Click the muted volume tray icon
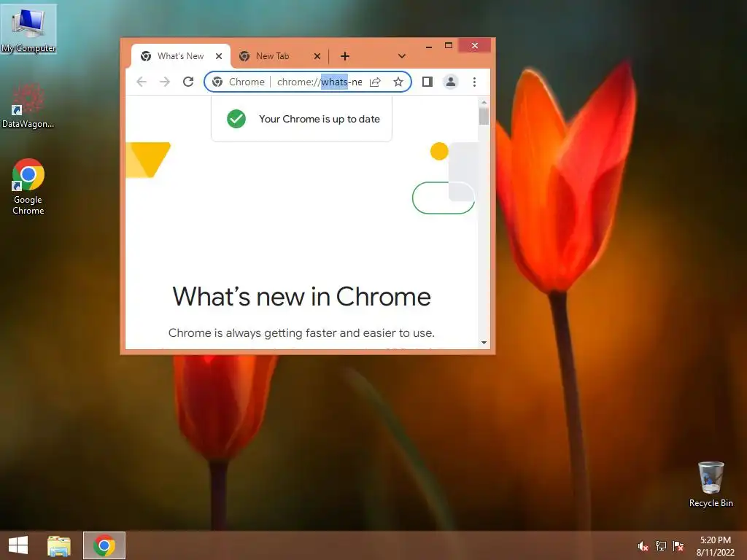 (x=643, y=546)
